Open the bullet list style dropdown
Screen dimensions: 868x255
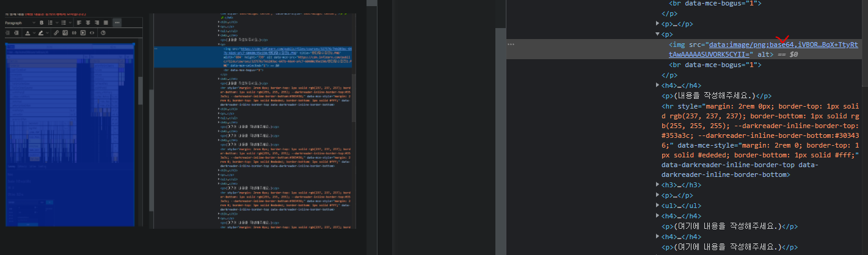pos(70,23)
